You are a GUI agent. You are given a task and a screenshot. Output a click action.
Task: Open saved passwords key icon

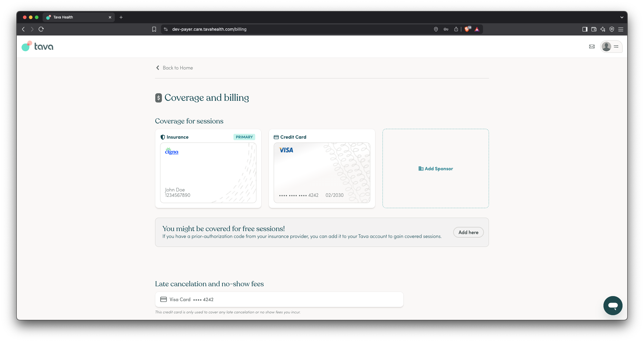point(446,29)
